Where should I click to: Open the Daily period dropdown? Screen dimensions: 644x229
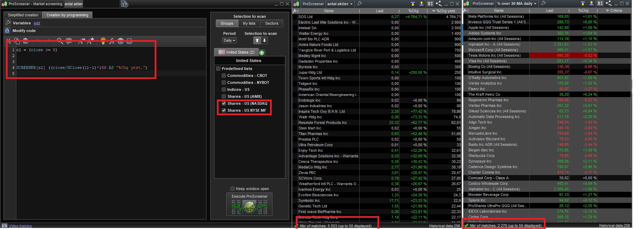(x=229, y=40)
